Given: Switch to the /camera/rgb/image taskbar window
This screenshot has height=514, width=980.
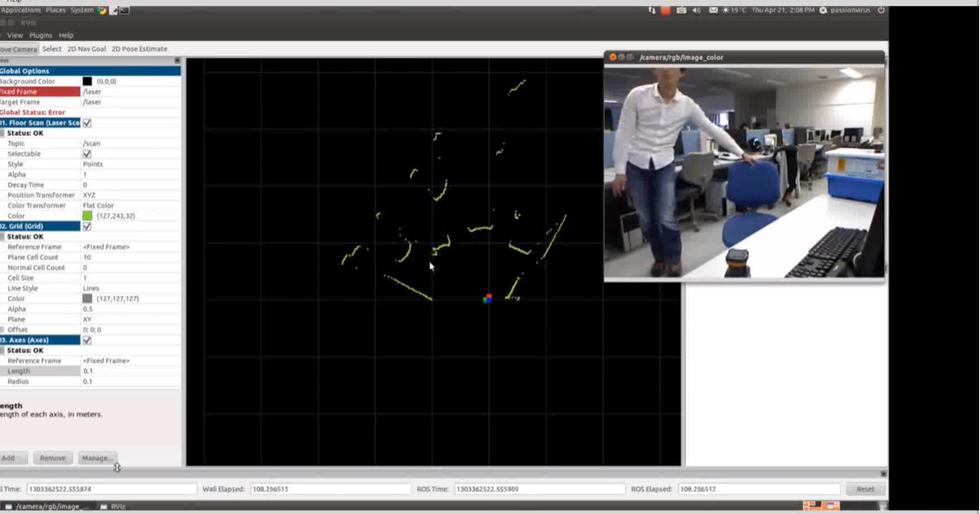Looking at the screenshot, I should (47, 506).
